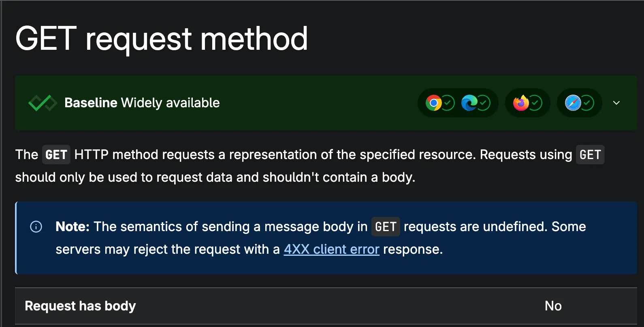Click the support checkmark beside Edge

tap(484, 103)
